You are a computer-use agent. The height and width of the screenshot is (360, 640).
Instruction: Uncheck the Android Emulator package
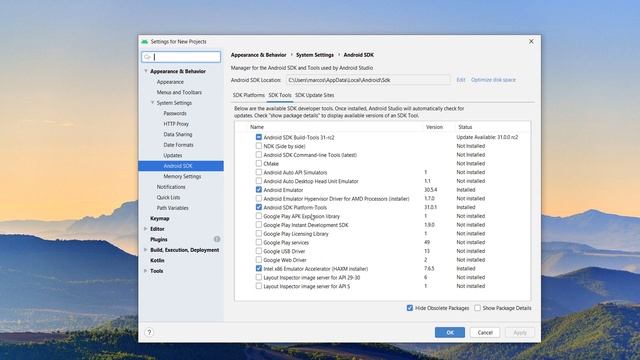(x=259, y=190)
